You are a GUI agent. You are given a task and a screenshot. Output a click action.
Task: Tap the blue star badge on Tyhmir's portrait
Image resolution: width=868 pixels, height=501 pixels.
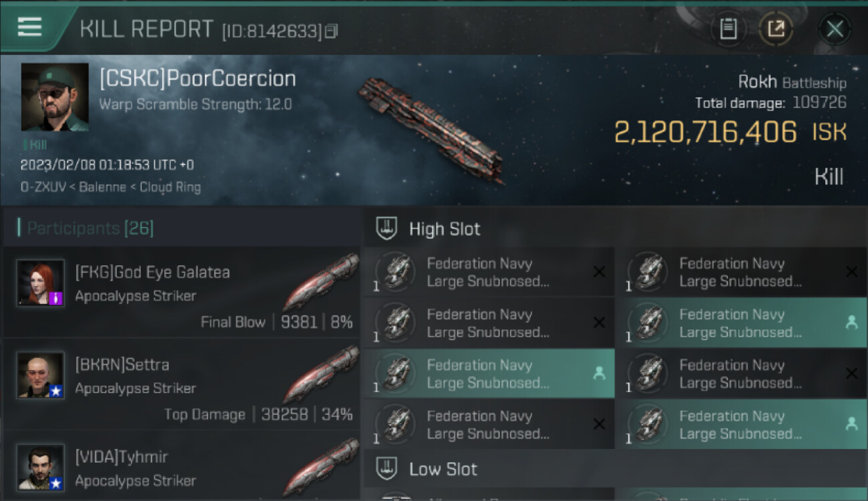coord(57,482)
